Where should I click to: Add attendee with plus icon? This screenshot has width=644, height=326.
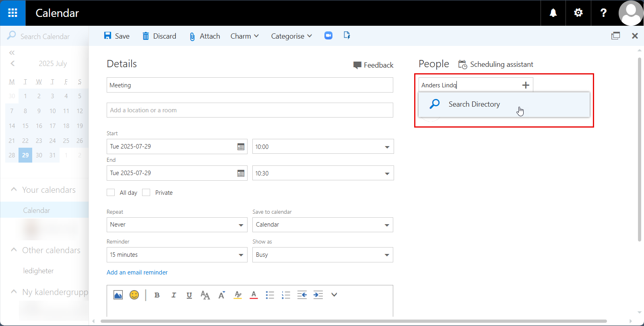525,85
